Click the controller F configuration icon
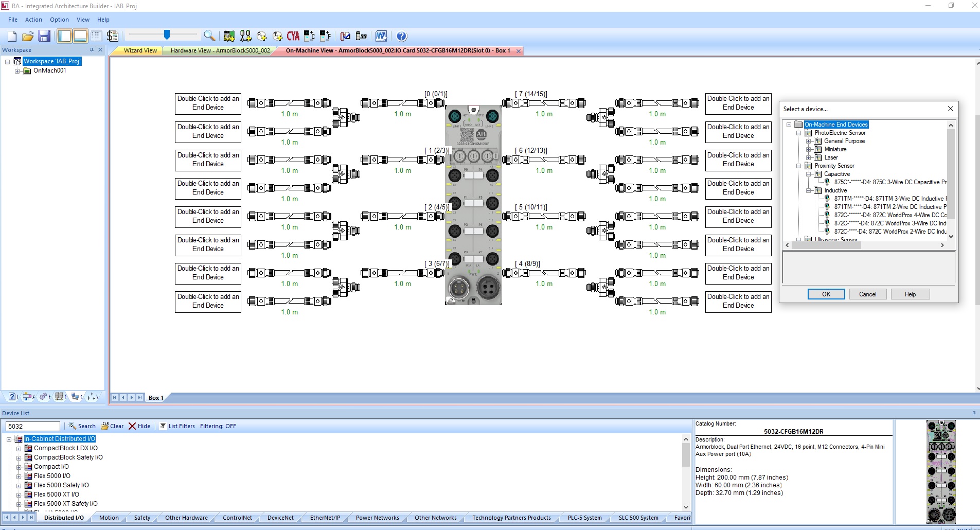Image resolution: width=980 pixels, height=530 pixels. (325, 36)
